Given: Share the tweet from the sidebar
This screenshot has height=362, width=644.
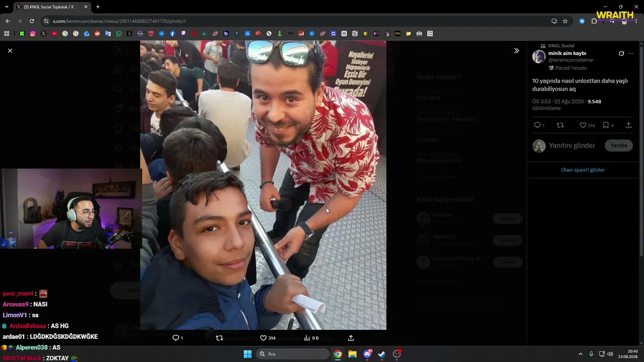Looking at the screenshot, I should tap(628, 125).
